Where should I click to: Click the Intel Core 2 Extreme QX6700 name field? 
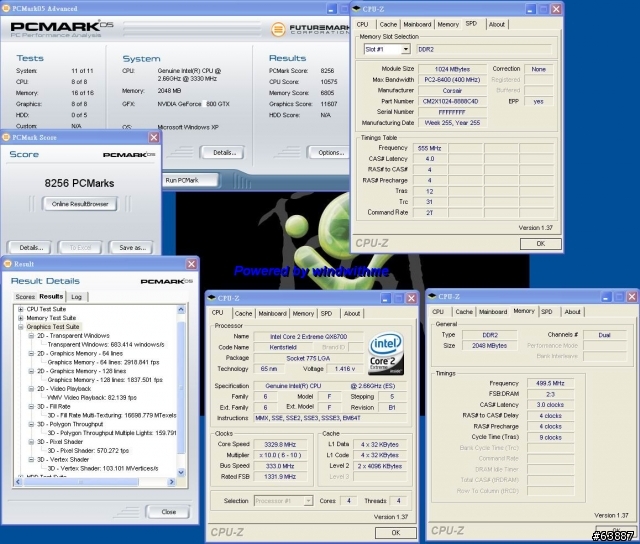[x=308, y=337]
